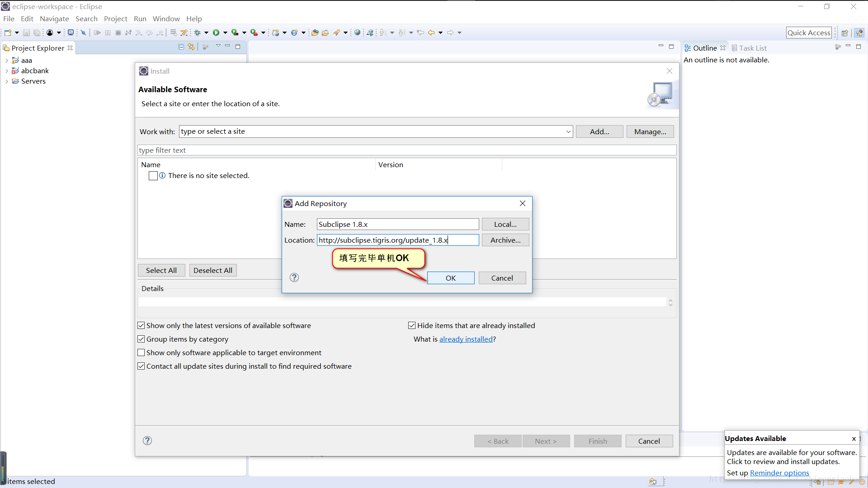Click the Terminate stop icon in toolbar
868x488 pixels.
118,33
